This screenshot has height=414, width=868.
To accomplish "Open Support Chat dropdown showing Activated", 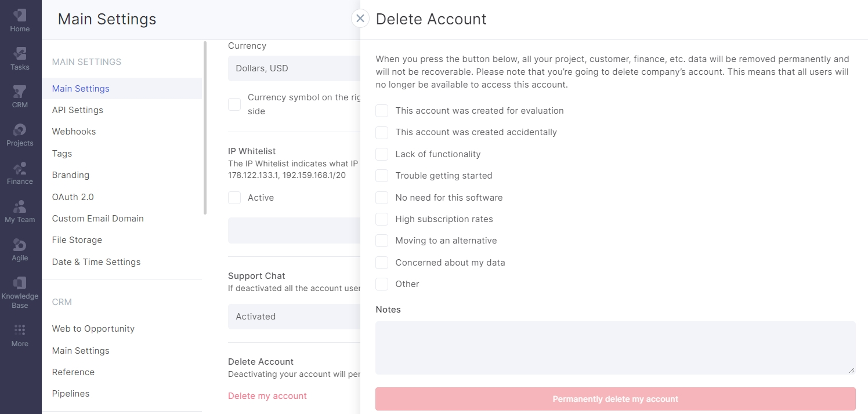I will click(x=294, y=317).
